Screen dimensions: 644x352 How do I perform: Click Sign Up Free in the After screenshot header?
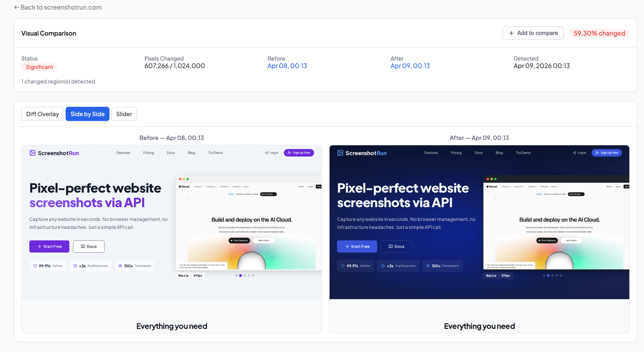606,152
